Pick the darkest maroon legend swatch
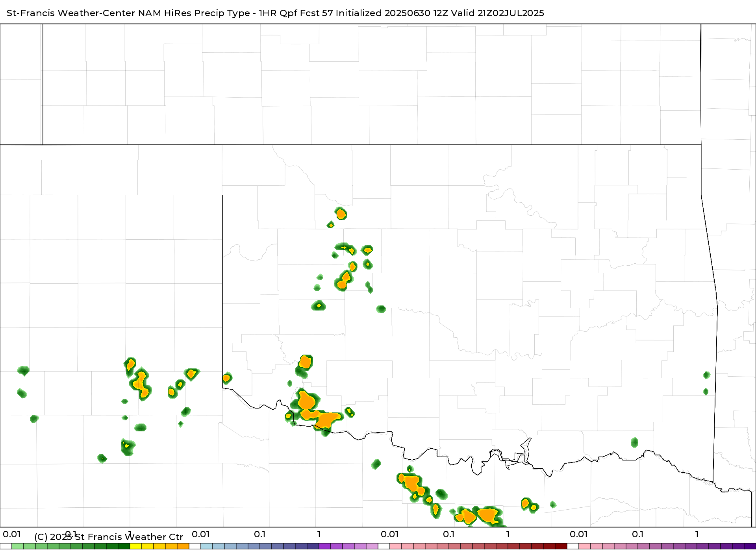This screenshot has height=551, width=756. [x=561, y=546]
